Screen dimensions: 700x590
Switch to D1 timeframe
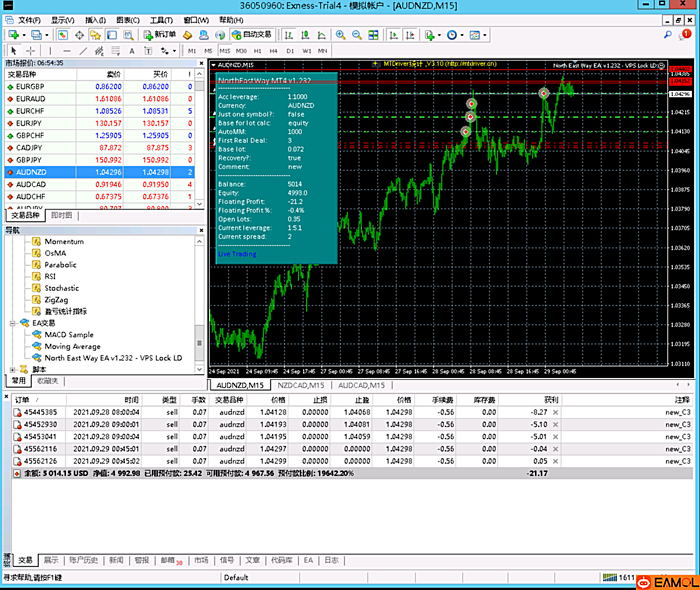[290, 51]
